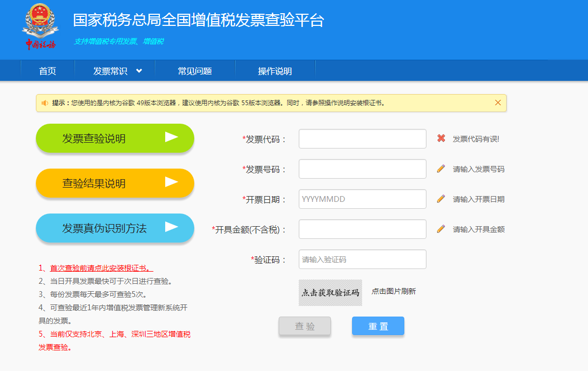Click the arrow on 发票查验说明 banner
Image resolution: width=588 pixels, height=371 pixels.
171,138
